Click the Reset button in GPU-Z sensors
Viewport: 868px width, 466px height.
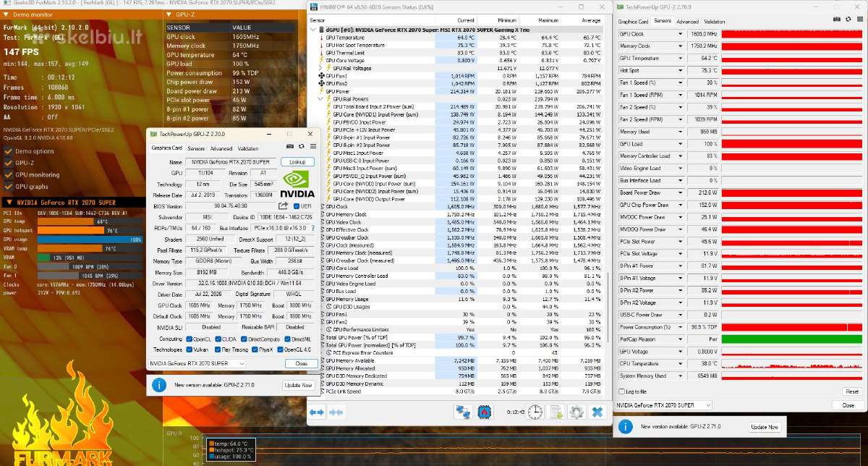[x=852, y=391]
